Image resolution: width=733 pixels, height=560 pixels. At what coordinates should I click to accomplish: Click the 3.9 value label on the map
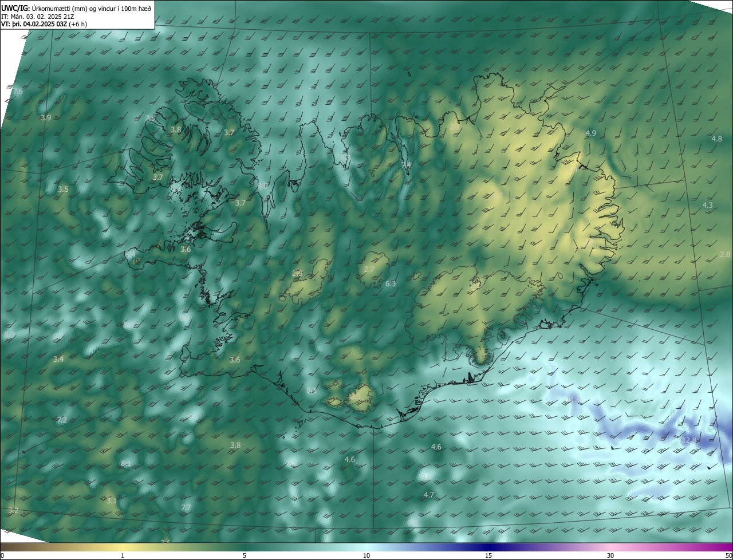coord(46,117)
